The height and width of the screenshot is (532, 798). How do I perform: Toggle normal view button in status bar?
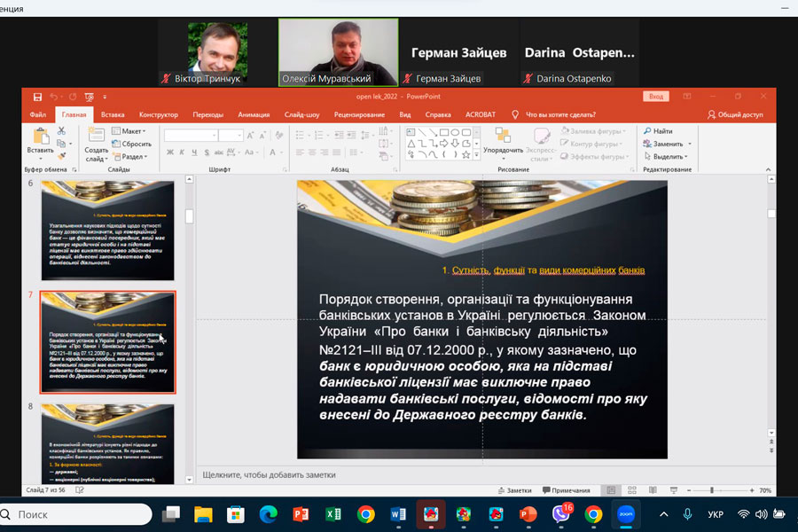point(611,490)
